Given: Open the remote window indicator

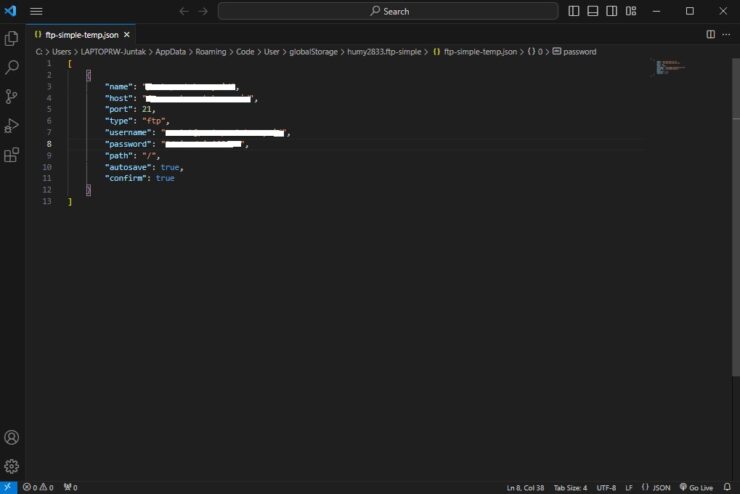Looking at the screenshot, I should click(x=8, y=487).
